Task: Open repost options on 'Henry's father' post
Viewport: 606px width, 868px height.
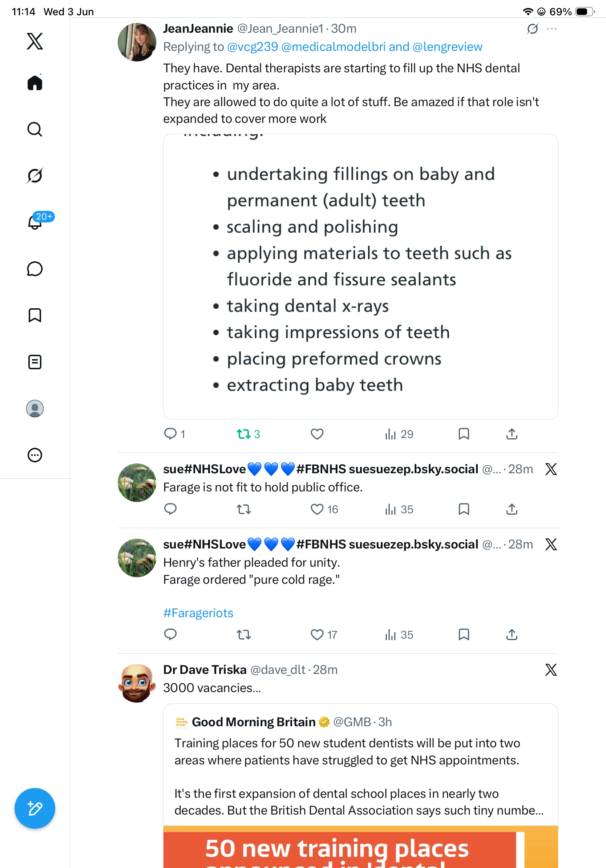Action: [x=244, y=634]
